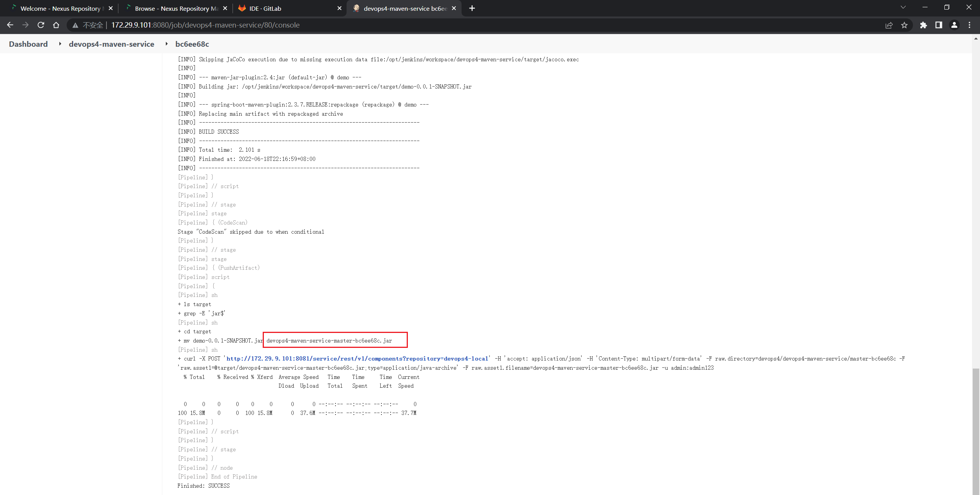Switch to the Browse Nexus Repository tab
Viewport: 980px width, 495px height.
(176, 8)
